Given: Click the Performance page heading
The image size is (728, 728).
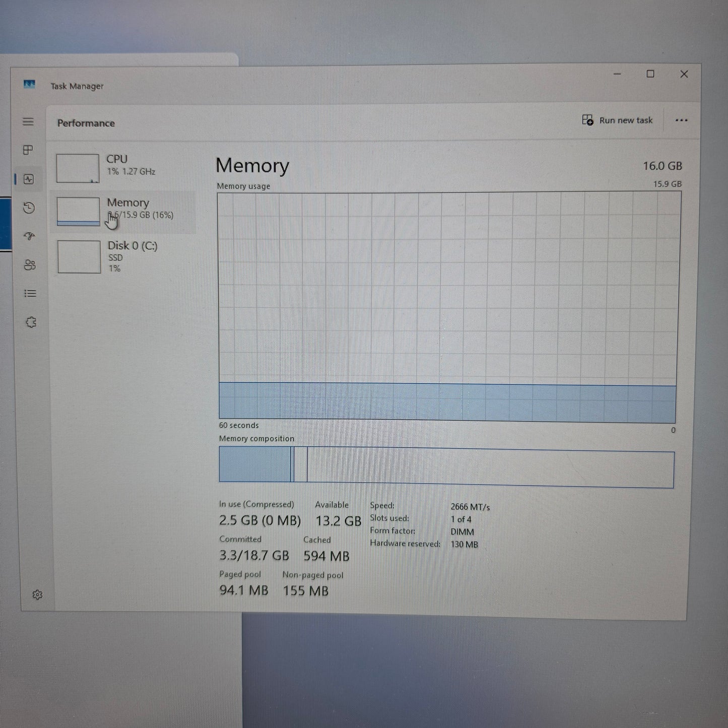Looking at the screenshot, I should (x=86, y=123).
